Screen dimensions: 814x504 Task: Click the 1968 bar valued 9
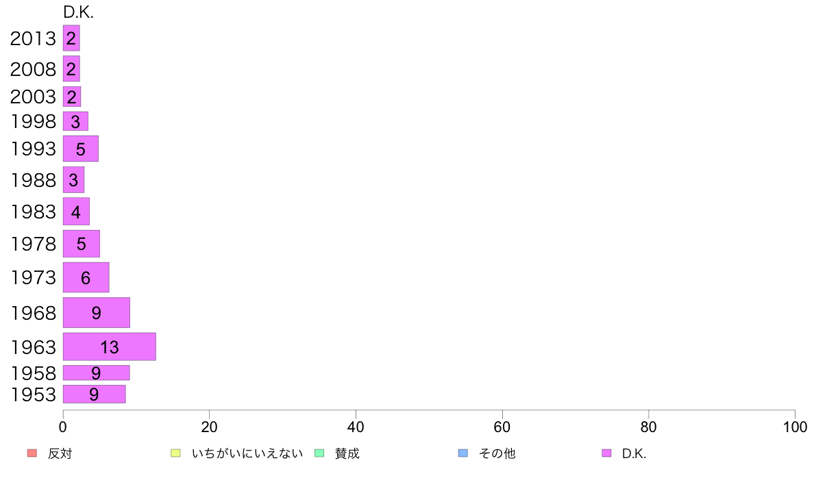point(97,312)
